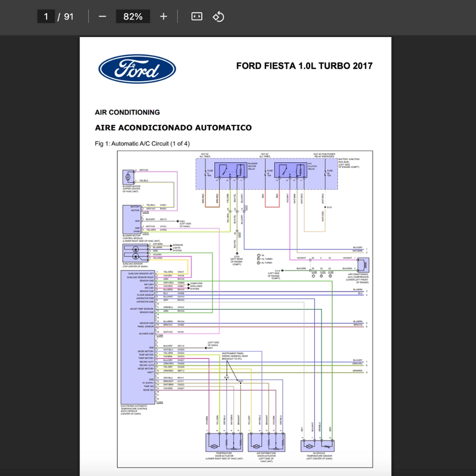Click the blower motor control module block
The height and width of the screenshot is (476, 476).
(132, 219)
